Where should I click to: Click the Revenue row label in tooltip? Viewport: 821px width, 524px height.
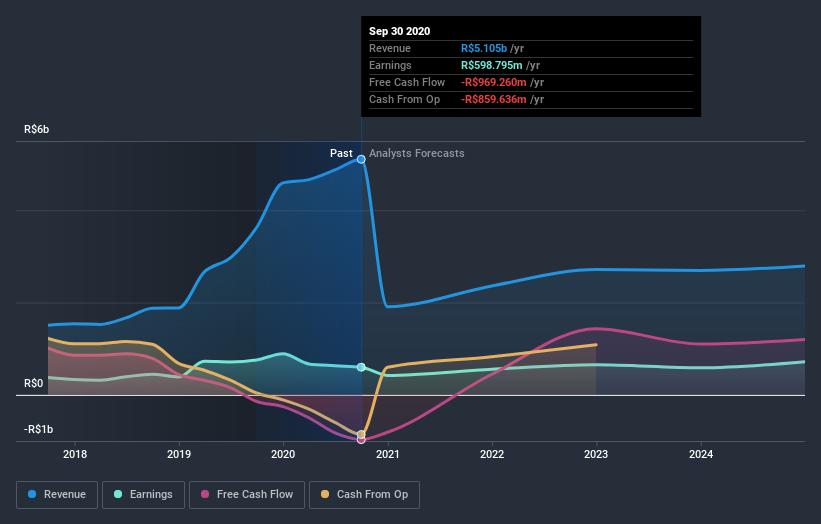[390, 49]
